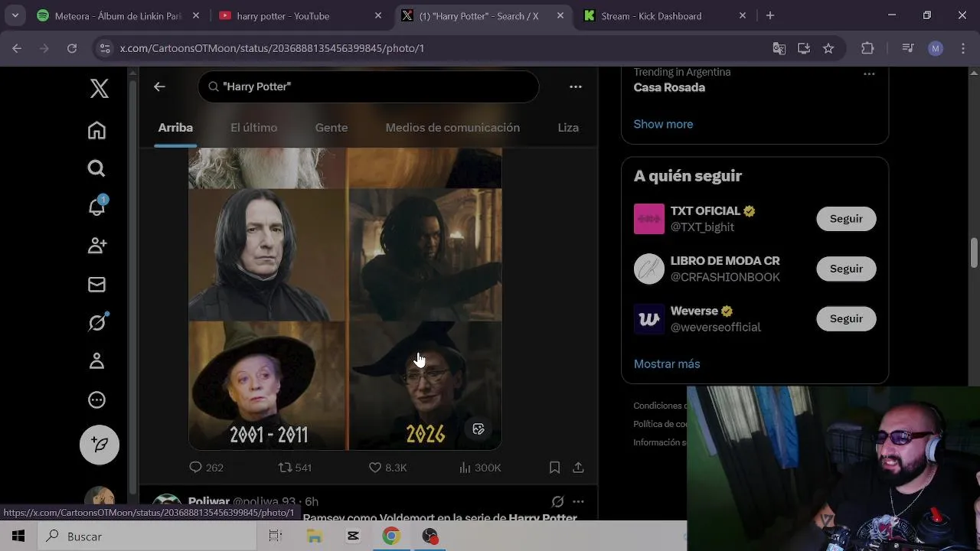
Task: Open Poliwar profile name link
Action: click(x=209, y=502)
